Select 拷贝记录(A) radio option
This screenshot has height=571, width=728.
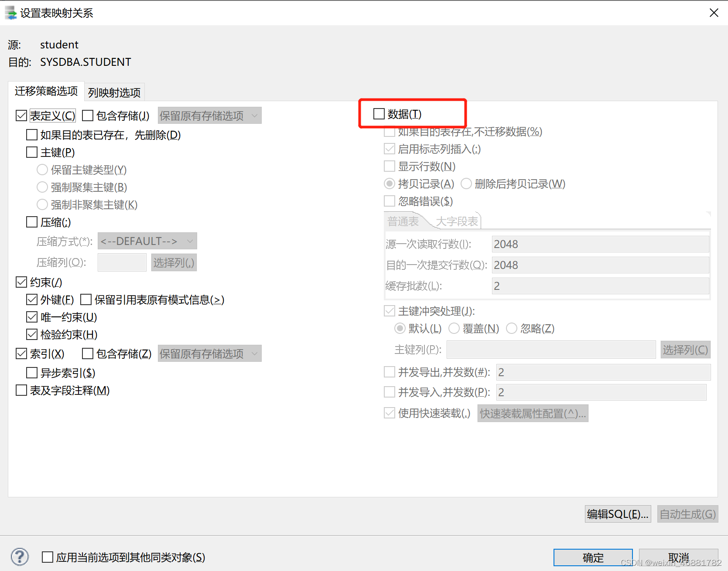(390, 184)
